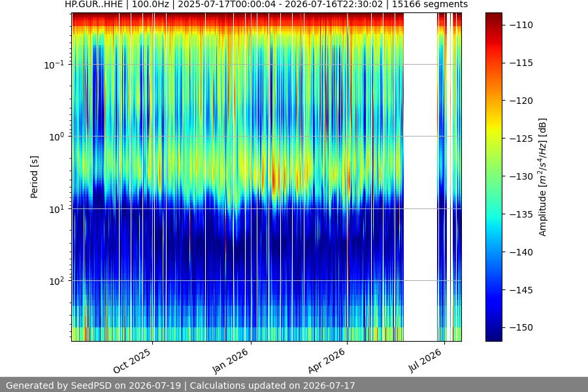Click the 10^-1 period tick label
Viewport: 588px width, 392px height.
pyautogui.click(x=54, y=65)
